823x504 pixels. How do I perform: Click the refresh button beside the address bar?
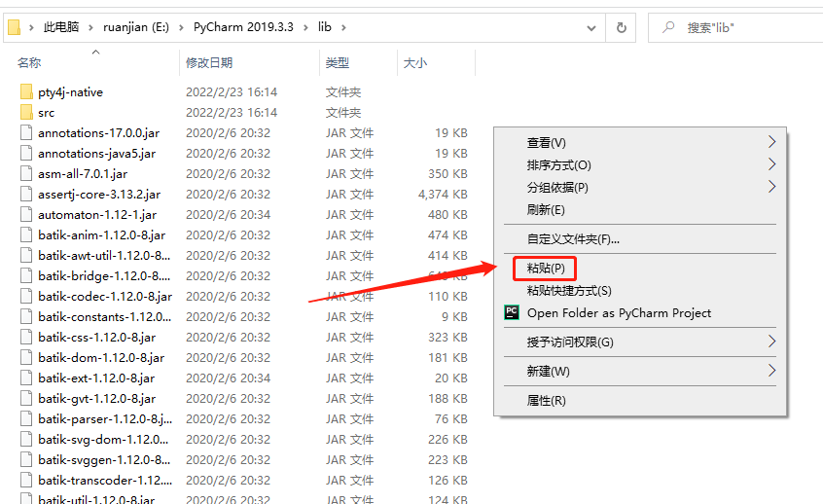[621, 27]
